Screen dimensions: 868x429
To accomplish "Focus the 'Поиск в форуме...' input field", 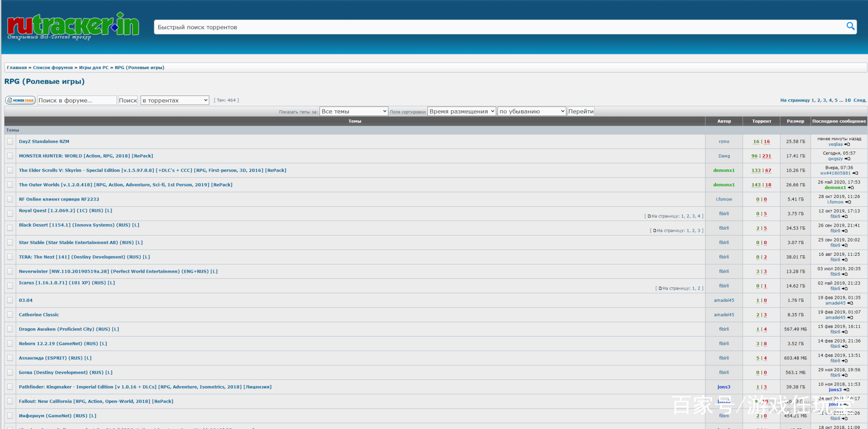I will tap(77, 100).
